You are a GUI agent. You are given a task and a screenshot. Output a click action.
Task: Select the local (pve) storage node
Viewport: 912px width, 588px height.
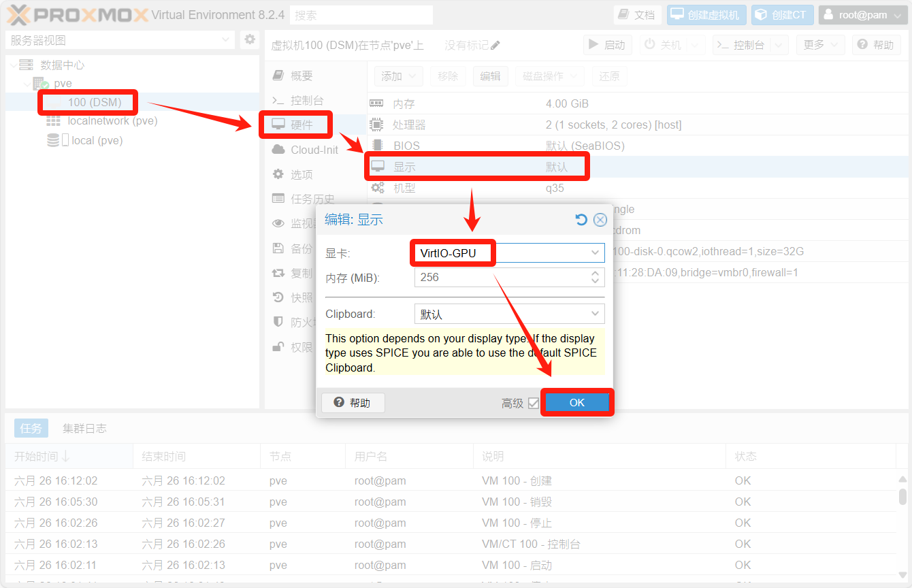97,140
